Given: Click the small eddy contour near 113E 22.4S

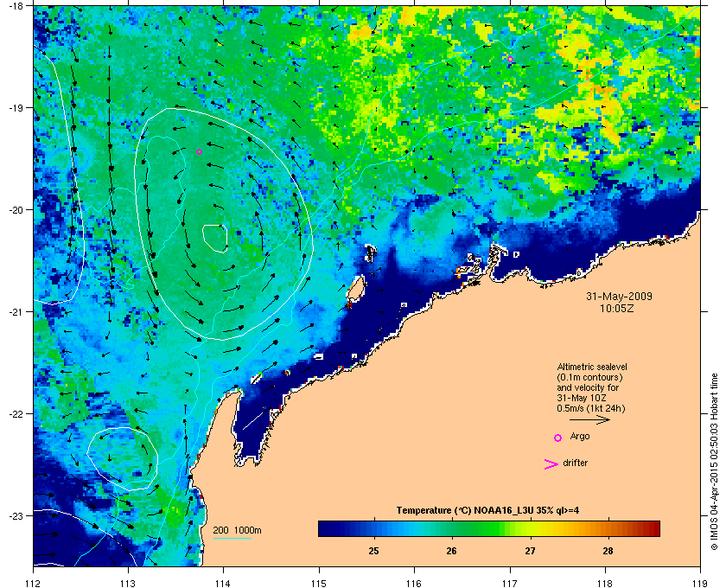Looking at the screenshot, I should tap(123, 458).
